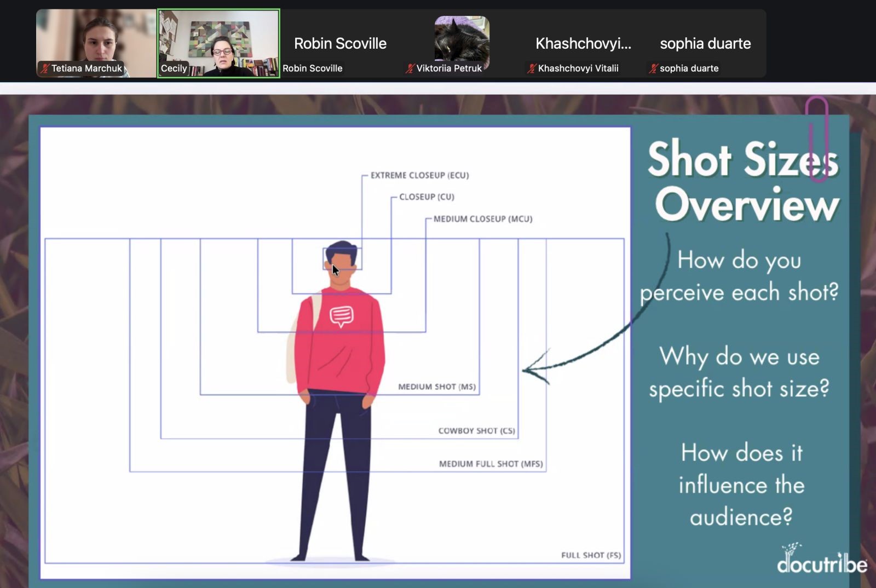Select Robin Scoville's participant tile
Image resolution: width=876 pixels, height=588 pixels.
(x=340, y=43)
